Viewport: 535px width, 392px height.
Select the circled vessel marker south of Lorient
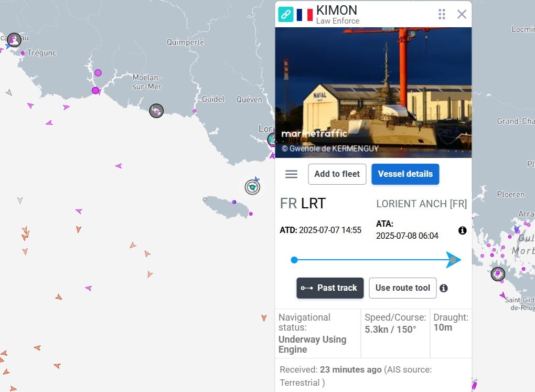point(252,187)
